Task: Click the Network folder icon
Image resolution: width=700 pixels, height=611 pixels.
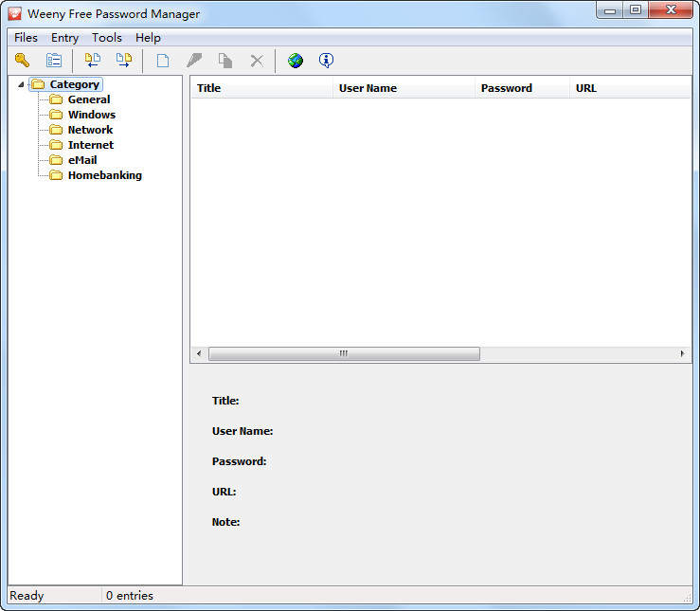Action: (x=56, y=130)
